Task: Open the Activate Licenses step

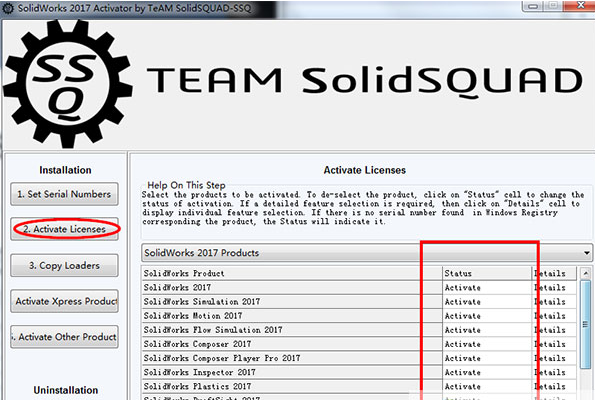Action: pos(64,229)
